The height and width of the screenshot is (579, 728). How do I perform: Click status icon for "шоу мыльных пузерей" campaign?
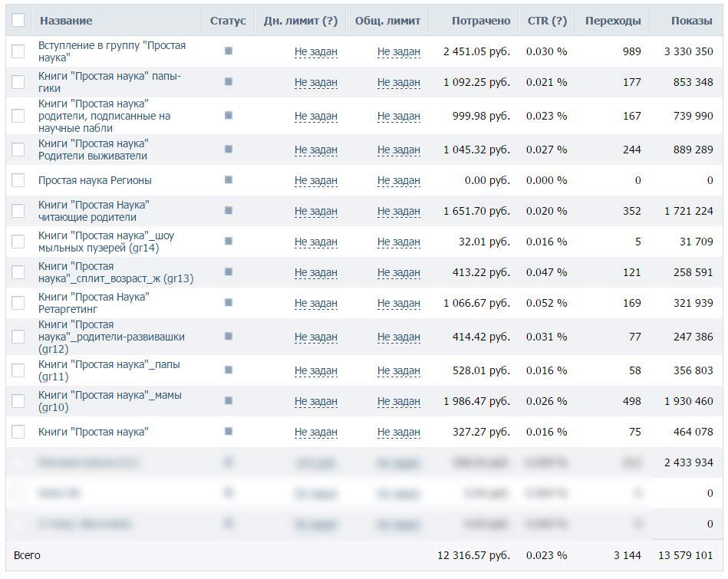pyautogui.click(x=229, y=241)
